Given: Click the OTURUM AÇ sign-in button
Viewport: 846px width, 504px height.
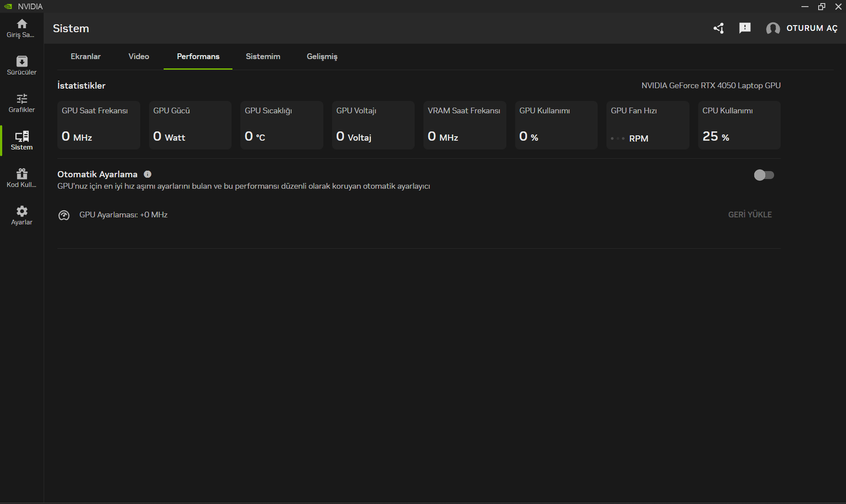Looking at the screenshot, I should [812, 28].
